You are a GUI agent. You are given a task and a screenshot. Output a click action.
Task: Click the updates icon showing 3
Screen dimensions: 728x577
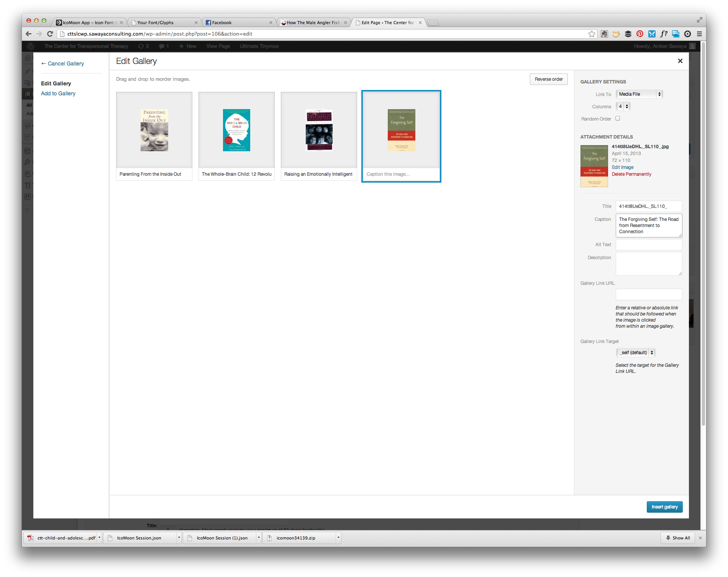coord(144,46)
